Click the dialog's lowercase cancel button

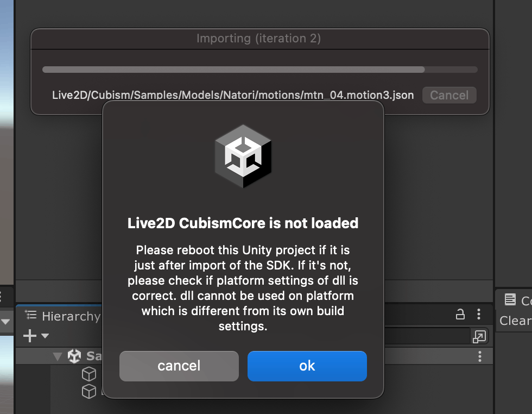coord(179,366)
